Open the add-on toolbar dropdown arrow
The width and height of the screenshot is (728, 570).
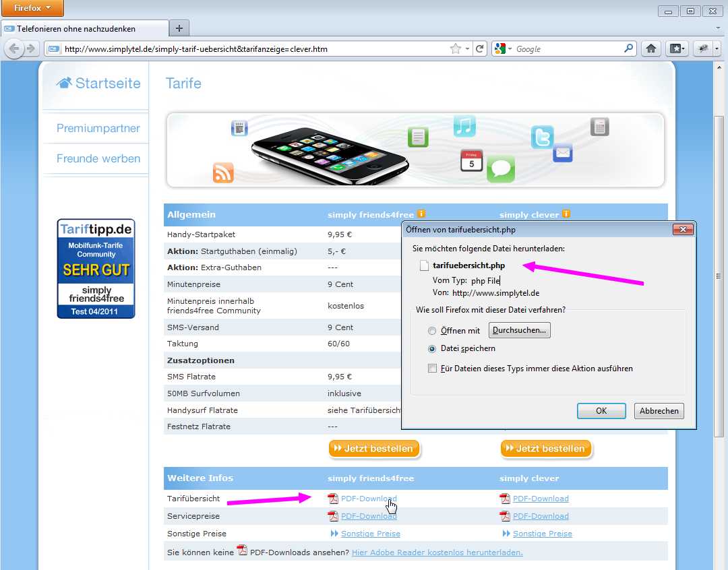point(717,49)
